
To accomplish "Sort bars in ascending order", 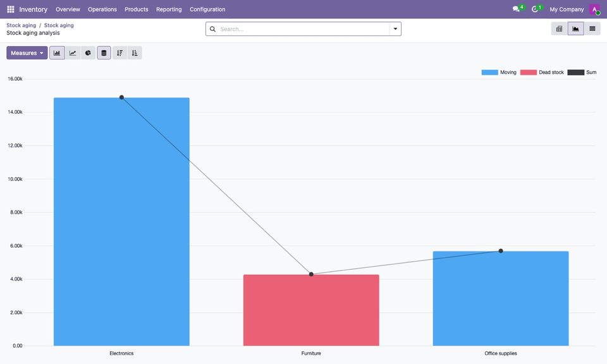I will coord(135,53).
